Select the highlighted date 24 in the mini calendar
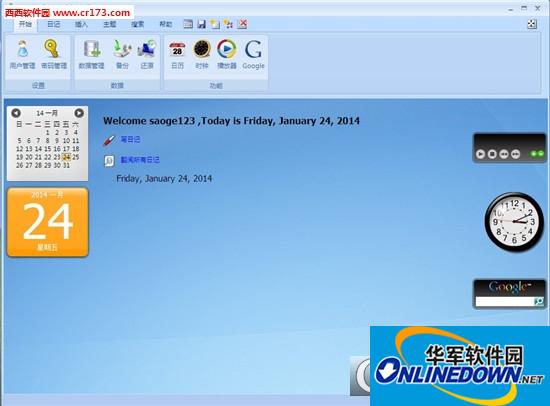The height and width of the screenshot is (406, 550). click(x=66, y=157)
